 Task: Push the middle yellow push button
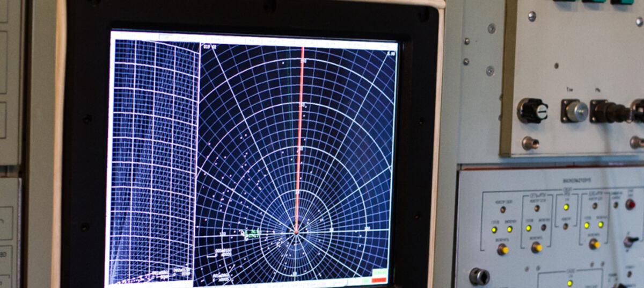tap(536, 247)
